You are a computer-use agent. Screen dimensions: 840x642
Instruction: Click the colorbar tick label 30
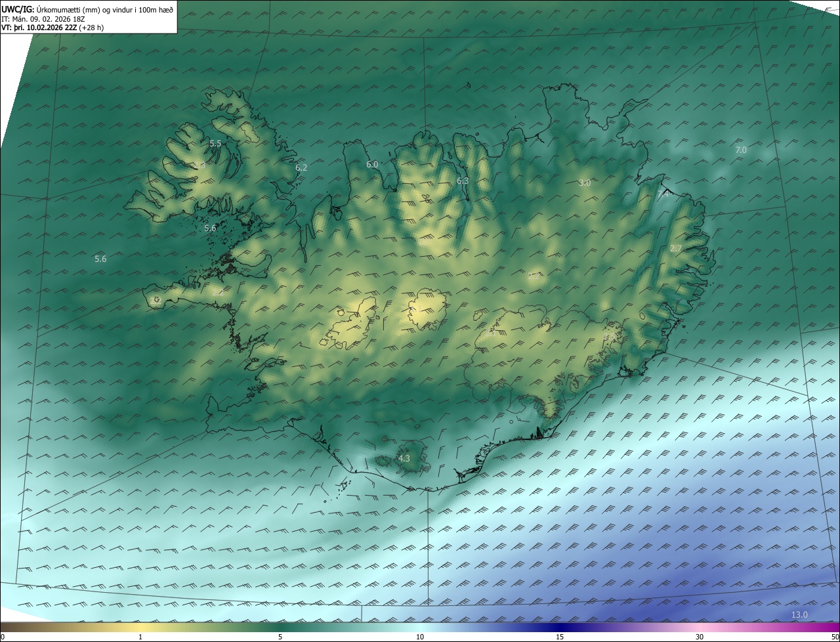pos(700,637)
